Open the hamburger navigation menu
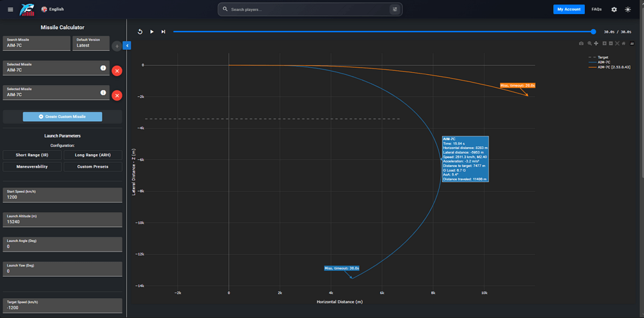 [x=10, y=10]
